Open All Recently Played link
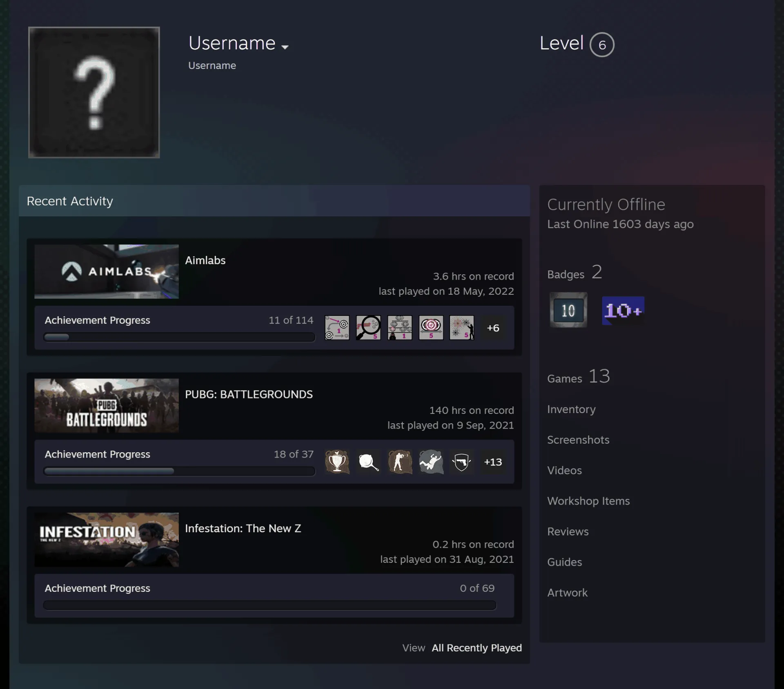784x689 pixels. pyautogui.click(x=477, y=648)
